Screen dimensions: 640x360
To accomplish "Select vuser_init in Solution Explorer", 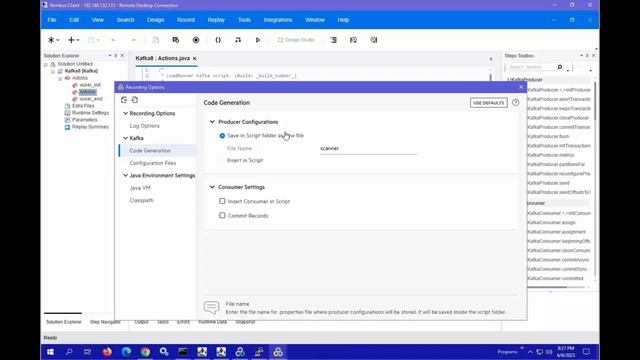I will [x=90, y=85].
